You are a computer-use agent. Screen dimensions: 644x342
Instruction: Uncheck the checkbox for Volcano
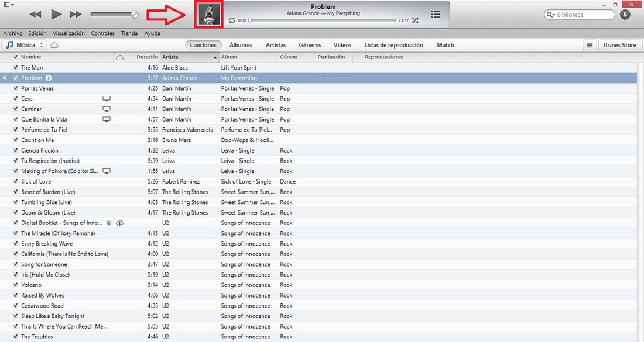coord(16,285)
